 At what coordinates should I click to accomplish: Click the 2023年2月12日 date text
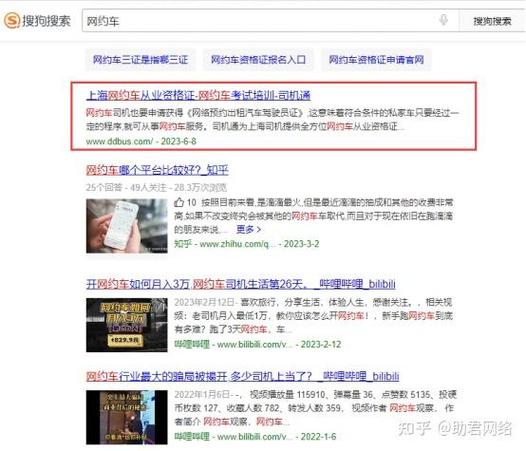point(204,302)
